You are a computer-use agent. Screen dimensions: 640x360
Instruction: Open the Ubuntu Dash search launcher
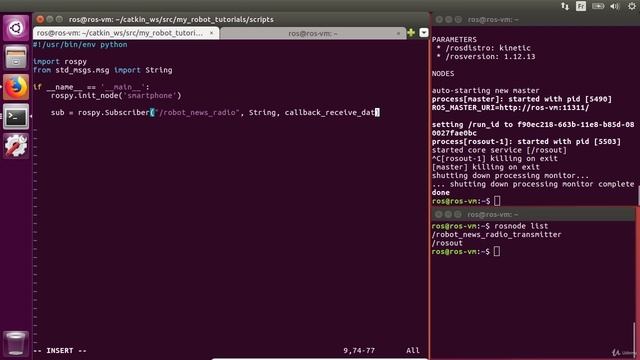pos(16,28)
